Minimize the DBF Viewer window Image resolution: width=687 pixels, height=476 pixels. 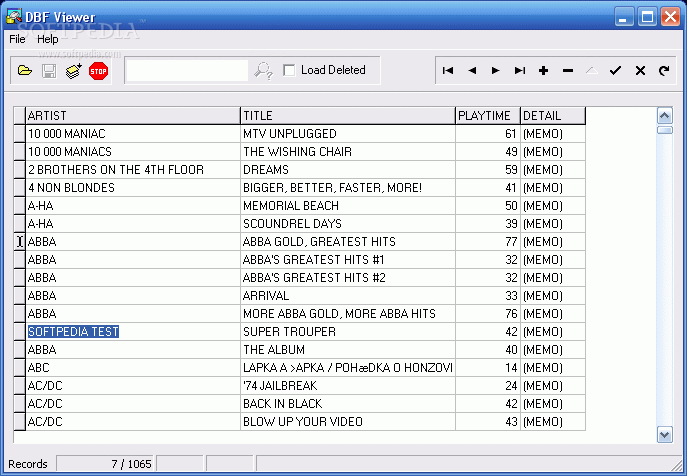pos(623,17)
